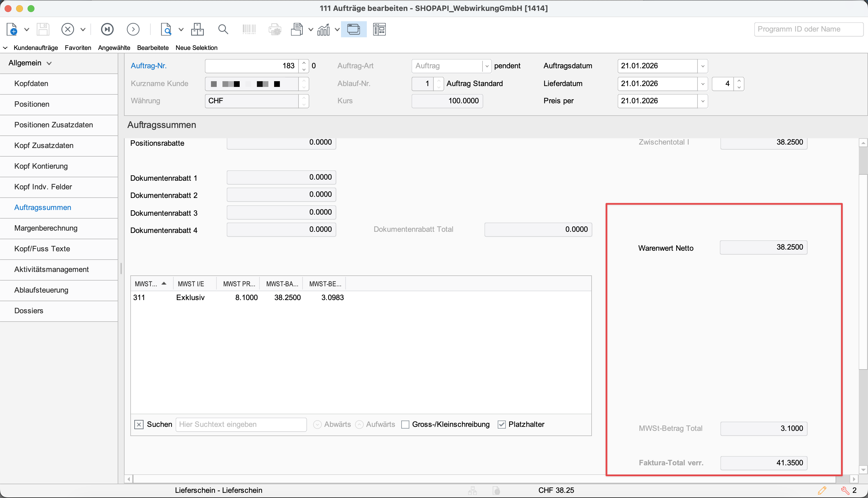Open the Margenberechnung sidebar tab
The height and width of the screenshot is (498, 868).
coord(46,228)
